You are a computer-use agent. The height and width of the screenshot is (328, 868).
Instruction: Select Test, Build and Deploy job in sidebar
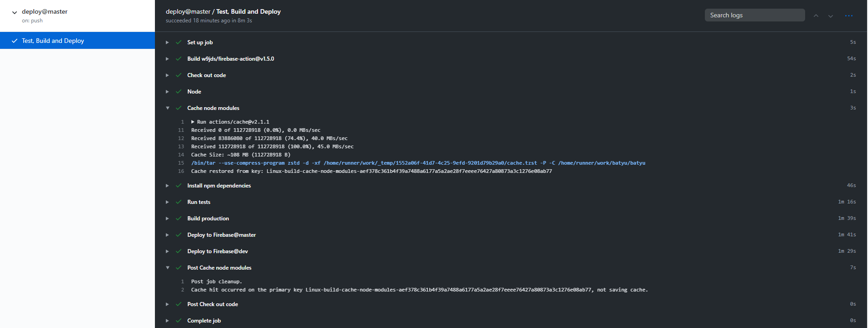click(x=77, y=41)
